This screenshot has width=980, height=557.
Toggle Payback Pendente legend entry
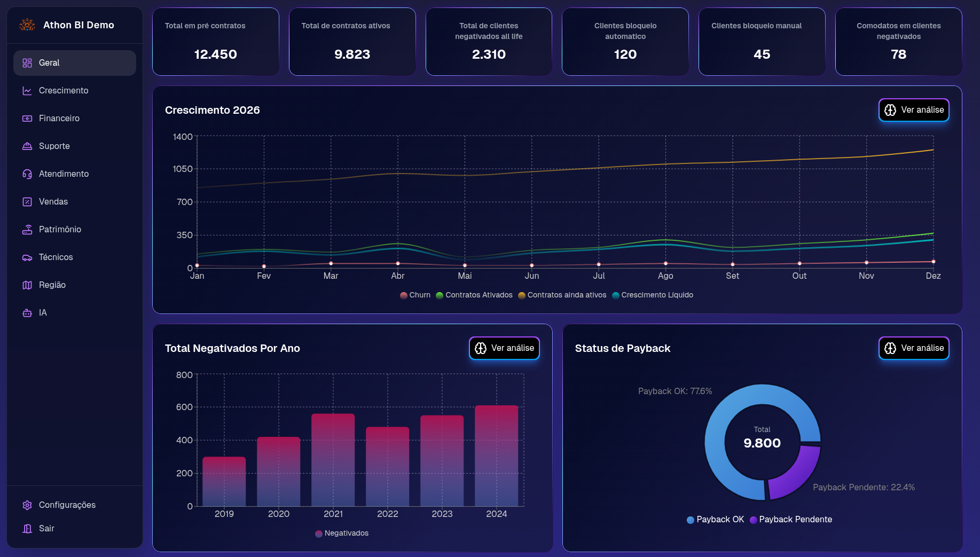pos(790,520)
